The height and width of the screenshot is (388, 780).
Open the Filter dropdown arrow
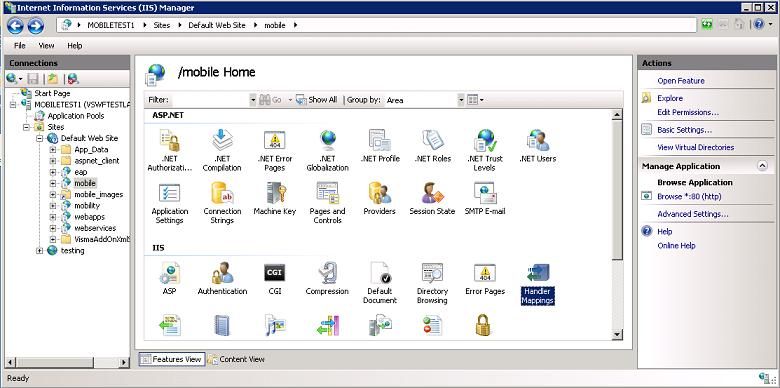pos(253,100)
